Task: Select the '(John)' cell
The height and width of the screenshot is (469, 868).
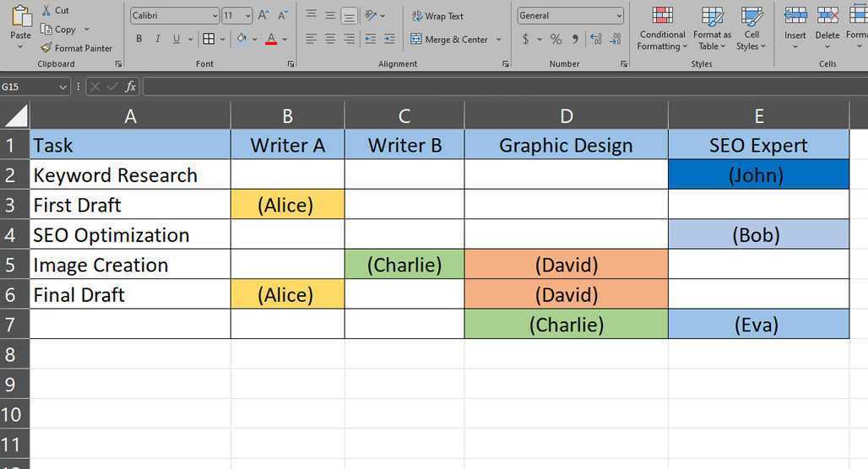Action: click(x=758, y=175)
